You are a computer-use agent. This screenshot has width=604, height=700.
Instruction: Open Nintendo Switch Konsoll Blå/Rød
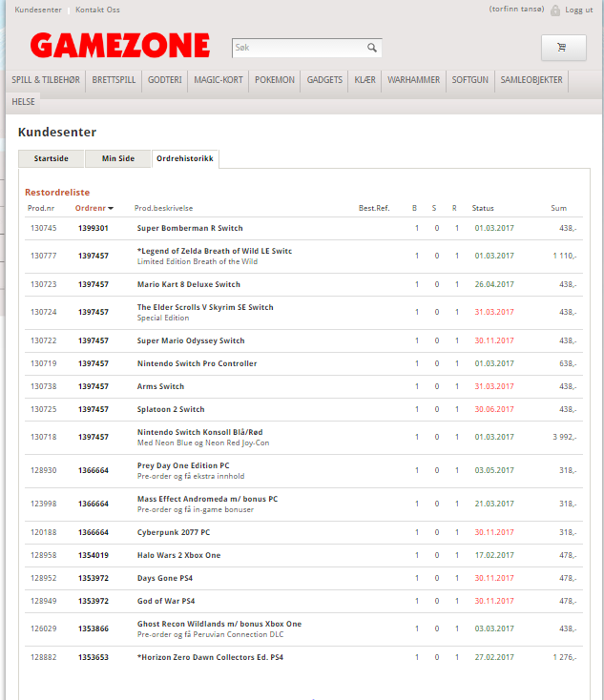(x=199, y=432)
